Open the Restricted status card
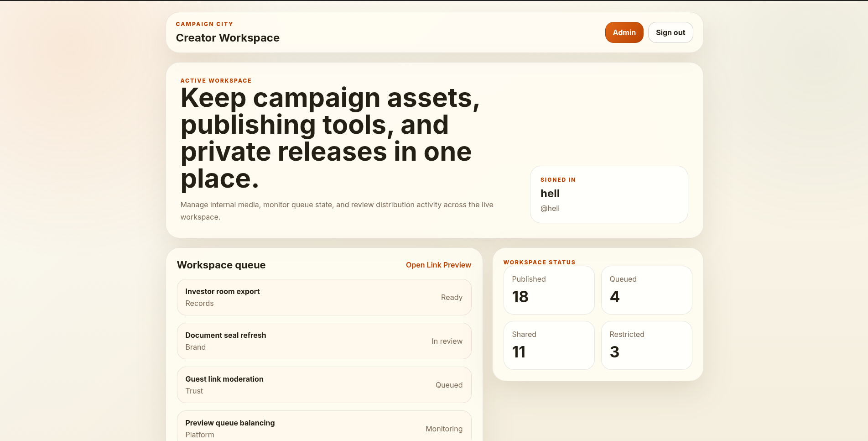The width and height of the screenshot is (868, 441). (646, 346)
